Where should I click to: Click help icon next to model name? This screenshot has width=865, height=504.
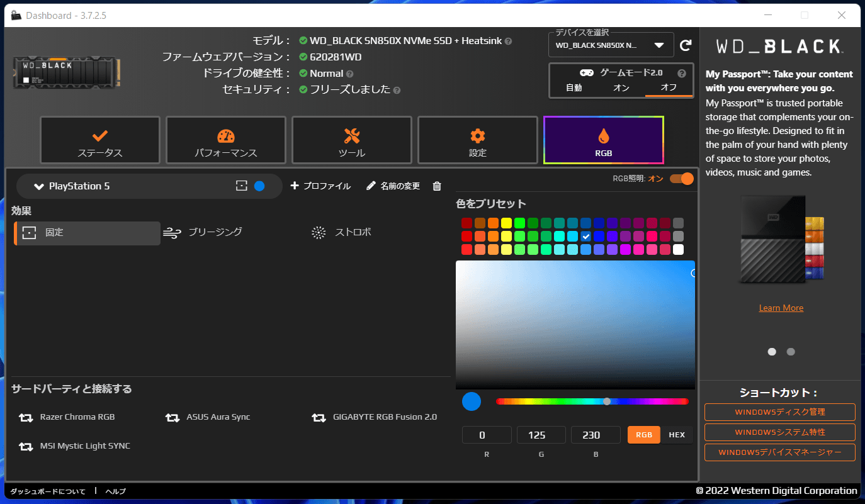click(x=508, y=41)
